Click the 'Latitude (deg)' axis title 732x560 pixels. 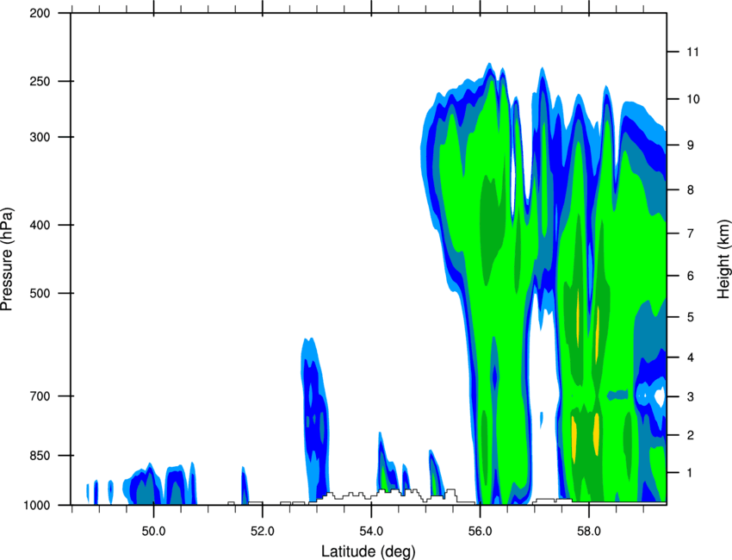coord(368,551)
